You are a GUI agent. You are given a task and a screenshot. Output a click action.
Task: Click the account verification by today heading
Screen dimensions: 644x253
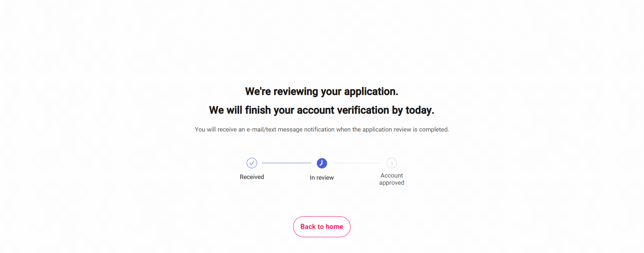click(322, 110)
